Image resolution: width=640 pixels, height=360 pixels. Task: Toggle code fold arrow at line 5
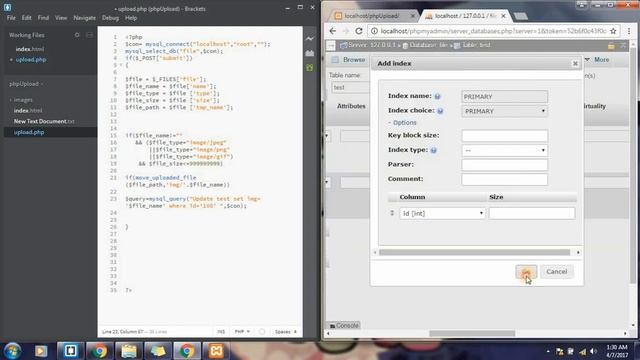[121, 65]
